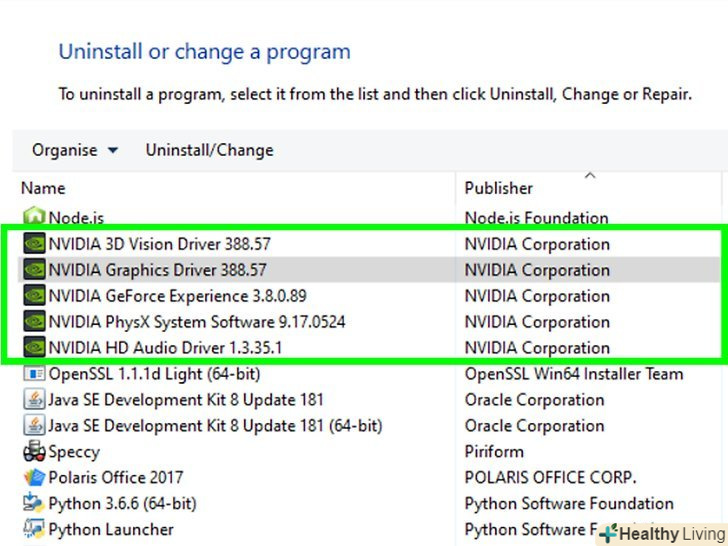This screenshot has width=728, height=546.
Task: Sort list by Name column header
Action: [x=43, y=188]
